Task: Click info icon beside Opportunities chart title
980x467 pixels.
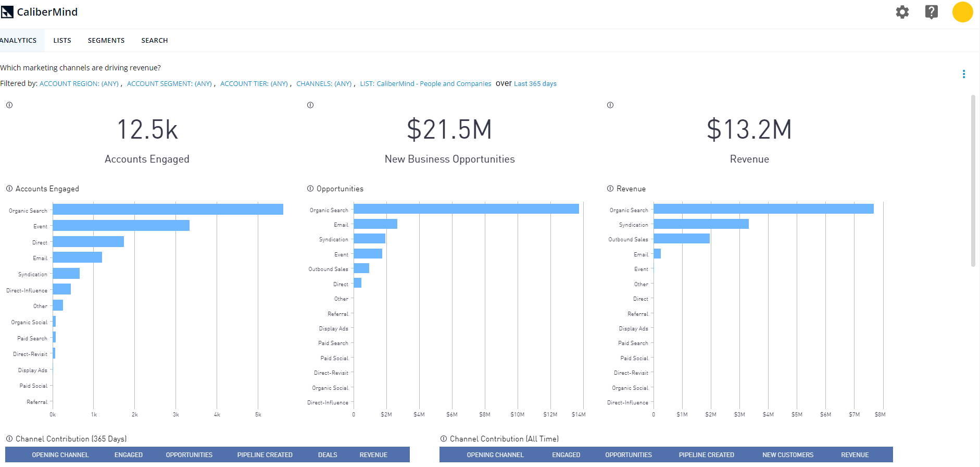Action: pyautogui.click(x=310, y=189)
